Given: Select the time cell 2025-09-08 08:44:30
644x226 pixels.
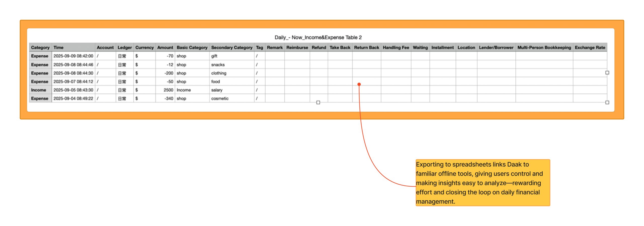Looking at the screenshot, I should point(73,73).
